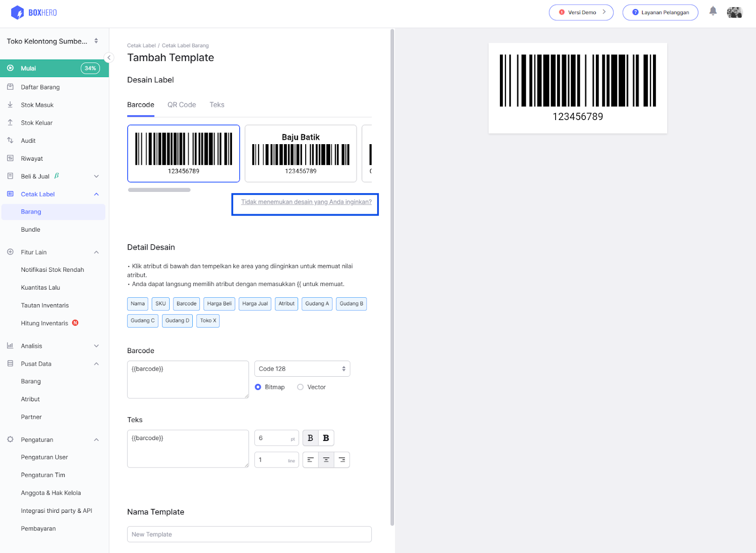This screenshot has height=553, width=756.
Task: Align label text to the left
Action: coord(310,460)
